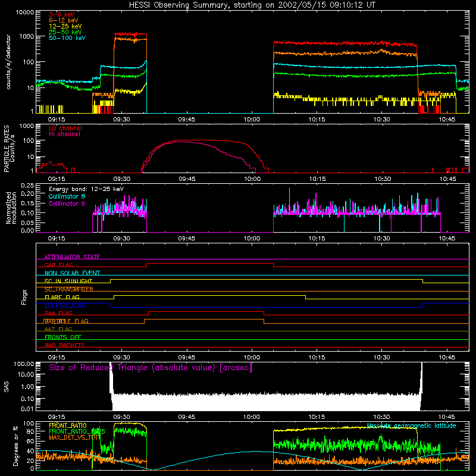Select the PARTICLE_FLAG label
Screen dimensions: 476x476
click(x=66, y=321)
